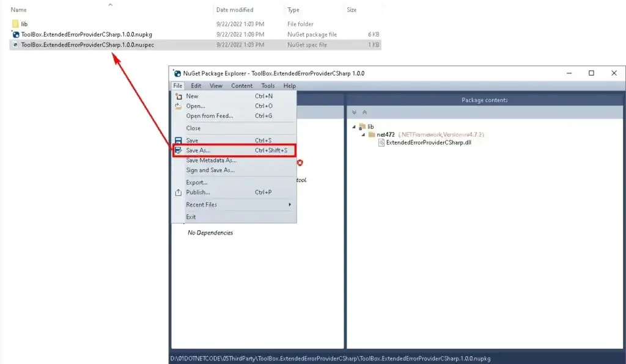
Task: Choose Save As... from the File menu
Action: (x=198, y=150)
